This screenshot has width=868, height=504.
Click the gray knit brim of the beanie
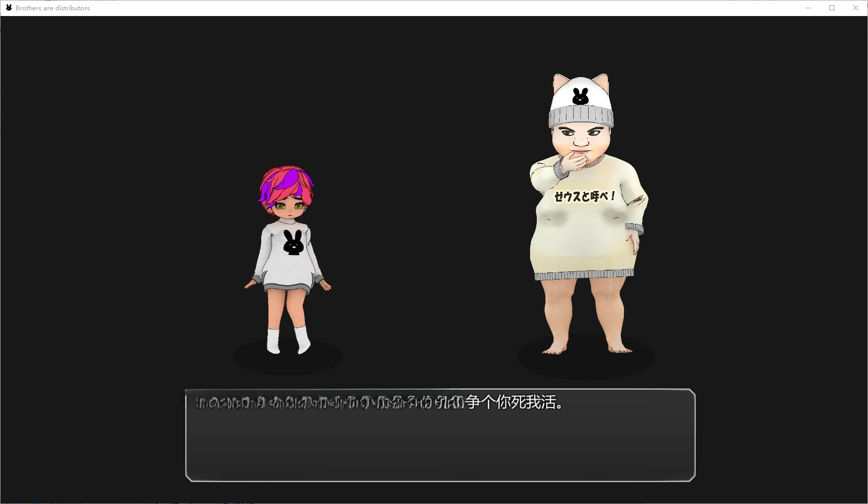click(x=581, y=118)
